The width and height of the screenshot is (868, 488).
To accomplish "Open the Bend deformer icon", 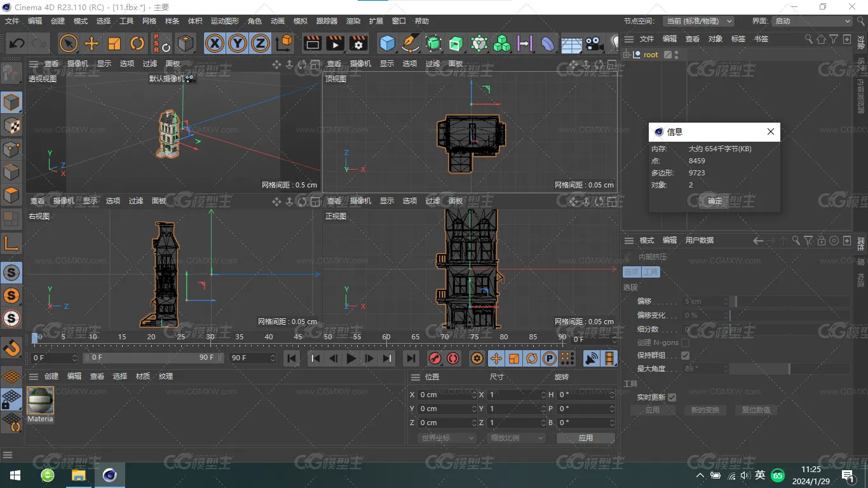I will pos(548,43).
